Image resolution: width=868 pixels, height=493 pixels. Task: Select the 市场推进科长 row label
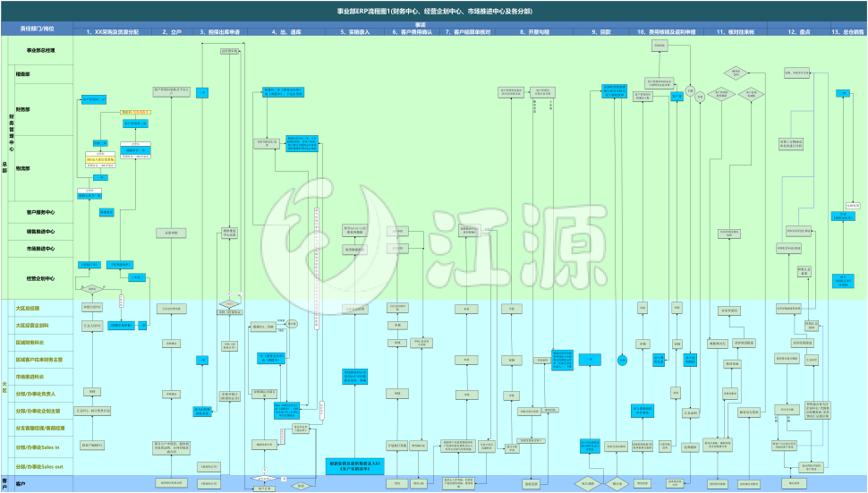(30, 377)
